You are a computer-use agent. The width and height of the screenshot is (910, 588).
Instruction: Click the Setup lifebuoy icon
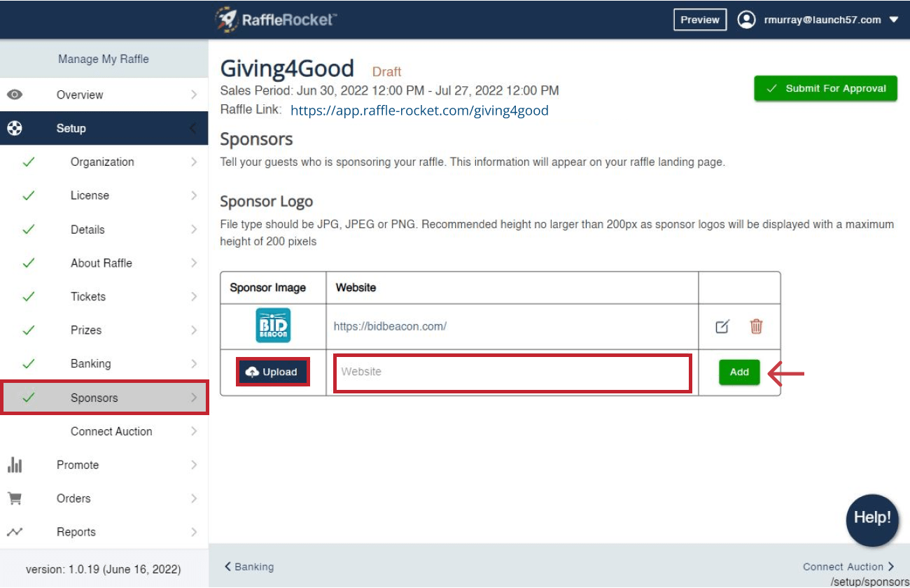coord(15,128)
